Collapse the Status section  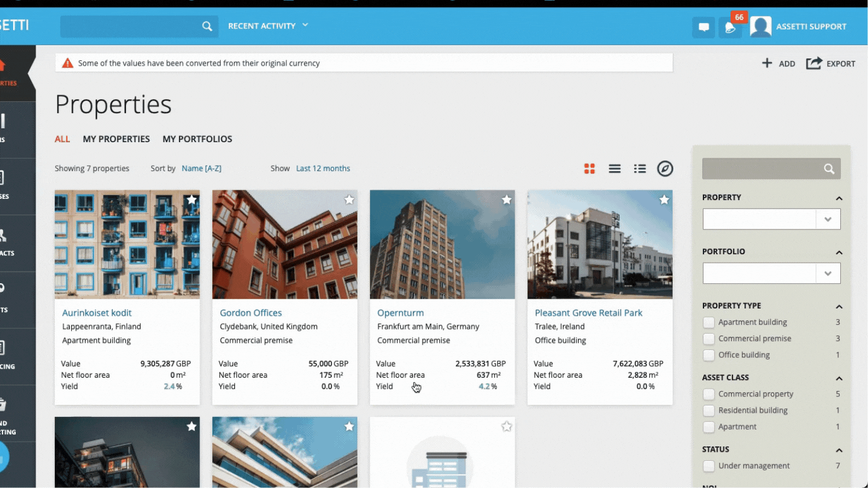[x=838, y=450]
